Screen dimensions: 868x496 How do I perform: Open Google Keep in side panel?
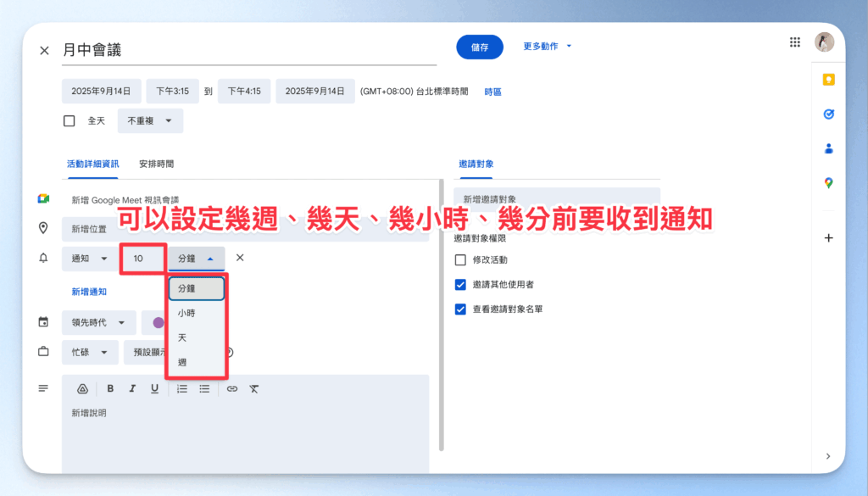tap(828, 80)
